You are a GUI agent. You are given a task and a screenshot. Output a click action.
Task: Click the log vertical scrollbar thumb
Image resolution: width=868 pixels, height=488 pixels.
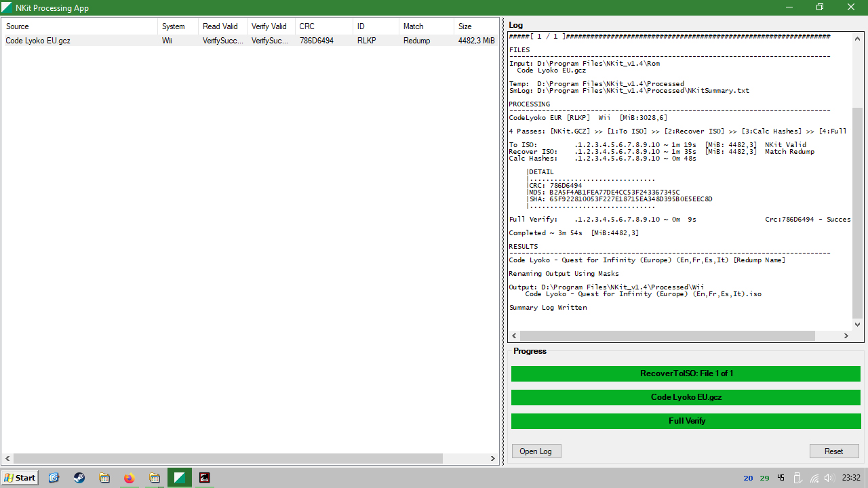(x=858, y=212)
